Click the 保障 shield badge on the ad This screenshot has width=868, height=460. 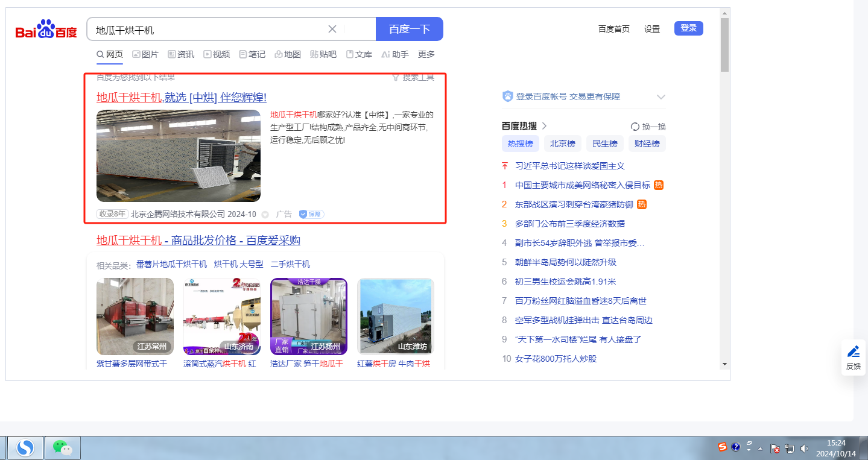pyautogui.click(x=312, y=214)
